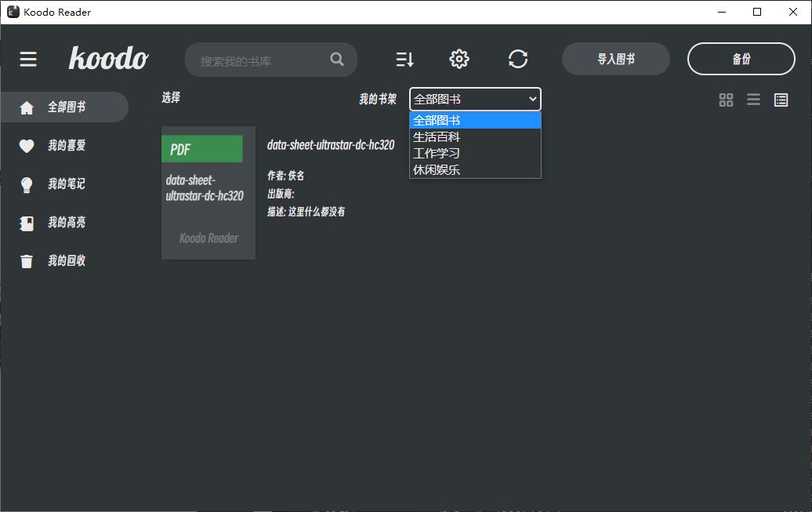The image size is (812, 512).
Task: Click the search magnifier icon
Action: tap(337, 59)
